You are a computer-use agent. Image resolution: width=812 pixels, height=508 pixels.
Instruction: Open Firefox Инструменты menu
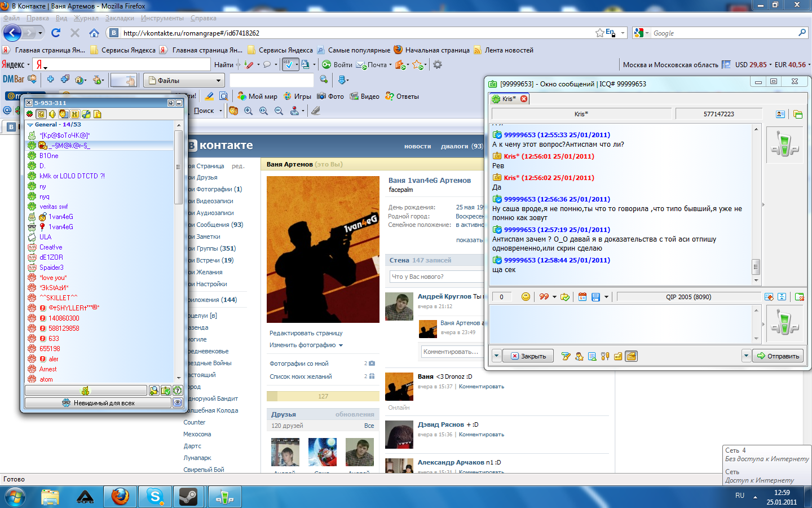pos(162,18)
